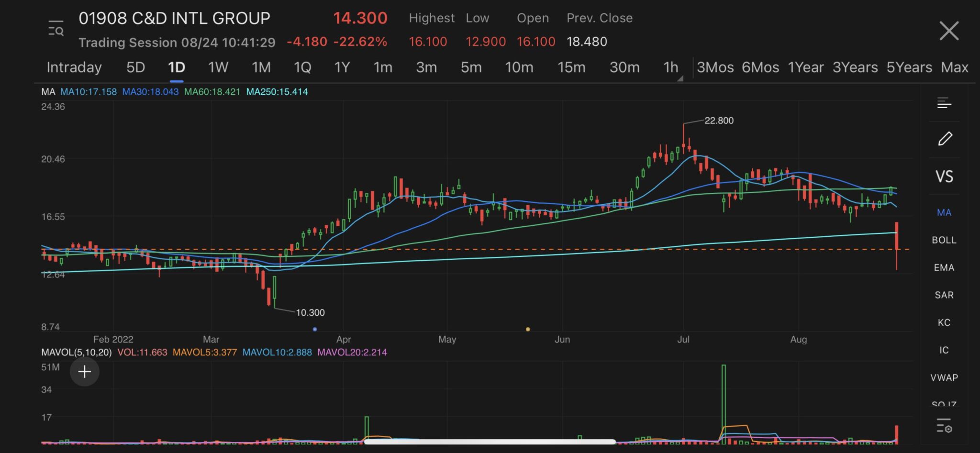Click the current price 14.300

(x=360, y=18)
